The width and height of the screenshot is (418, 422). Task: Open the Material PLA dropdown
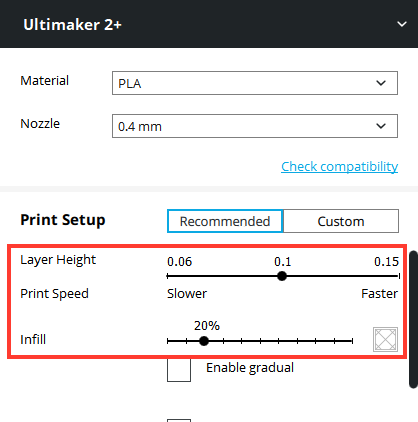255,83
